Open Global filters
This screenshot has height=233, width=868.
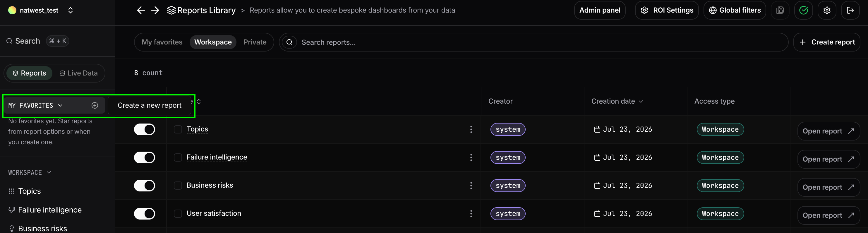pos(735,11)
